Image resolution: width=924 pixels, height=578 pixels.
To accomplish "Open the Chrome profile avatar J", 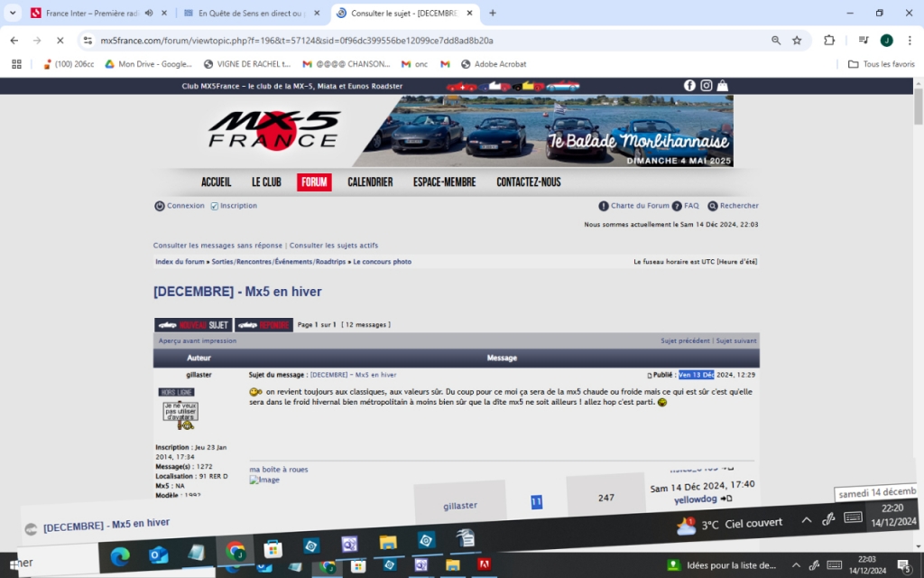I will 886,40.
